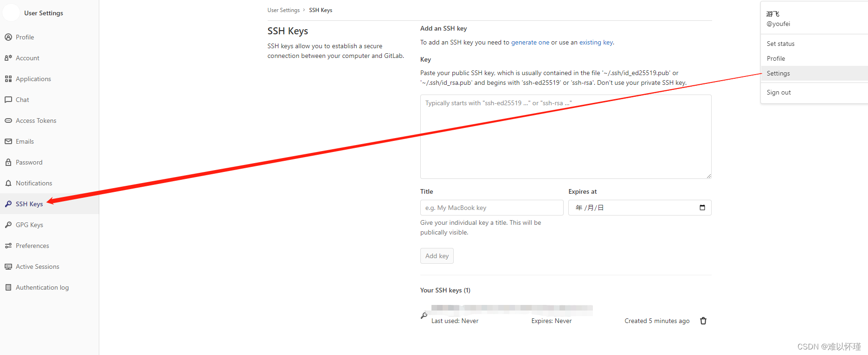Click the Emails envelope icon
The height and width of the screenshot is (355, 868).
tap(8, 141)
